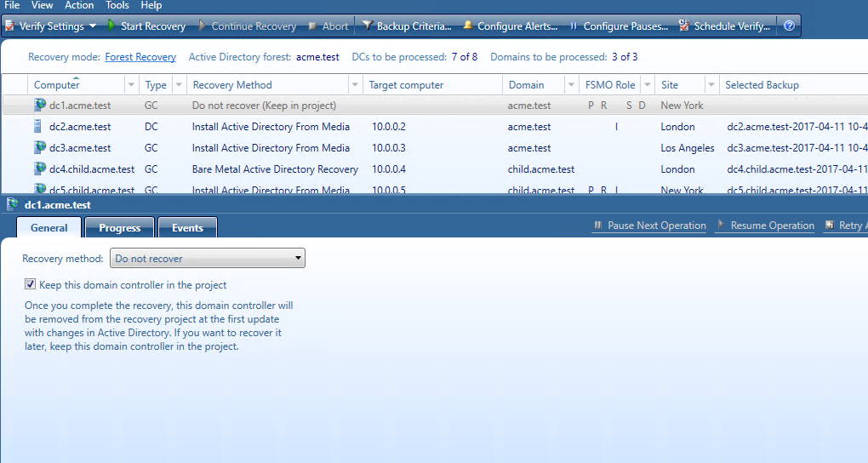The width and height of the screenshot is (868, 463).
Task: Click the Retry icon
Action: (x=829, y=225)
